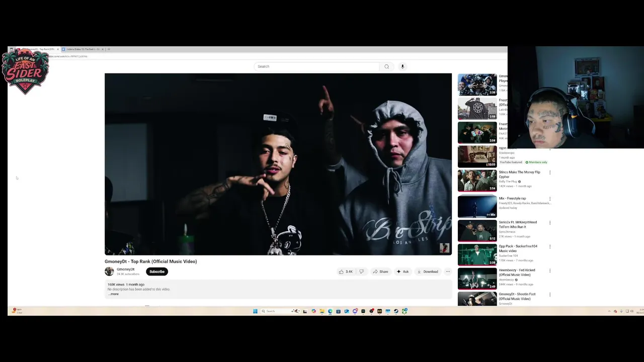This screenshot has height=362, width=644.
Task: Open the Windows Start menu
Action: (x=255, y=311)
